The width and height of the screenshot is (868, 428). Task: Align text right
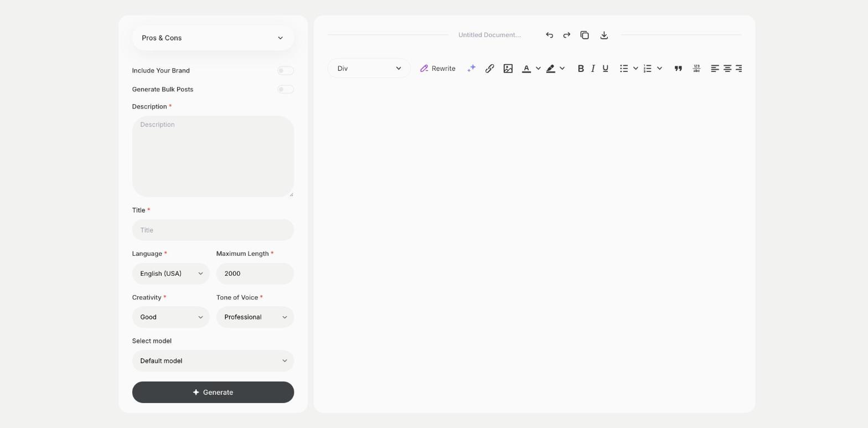738,68
